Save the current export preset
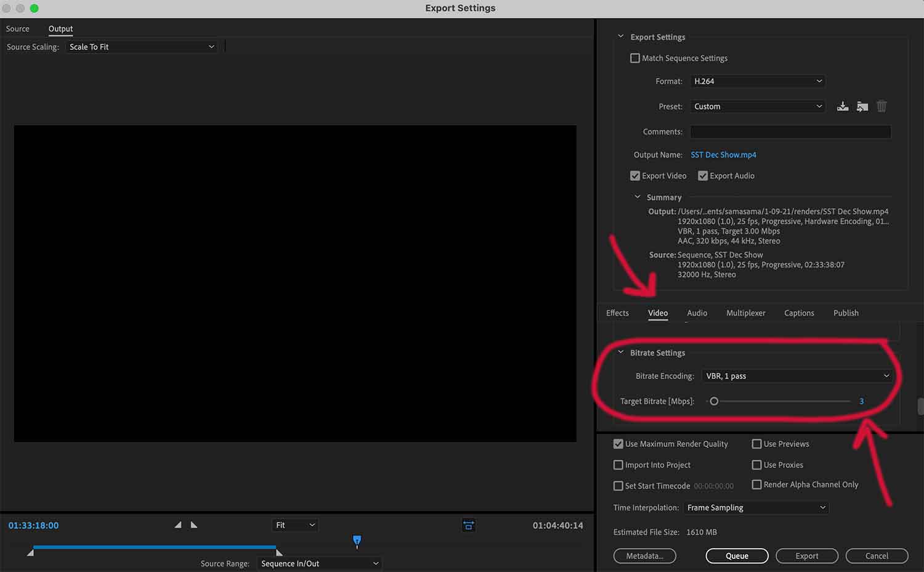 (843, 106)
